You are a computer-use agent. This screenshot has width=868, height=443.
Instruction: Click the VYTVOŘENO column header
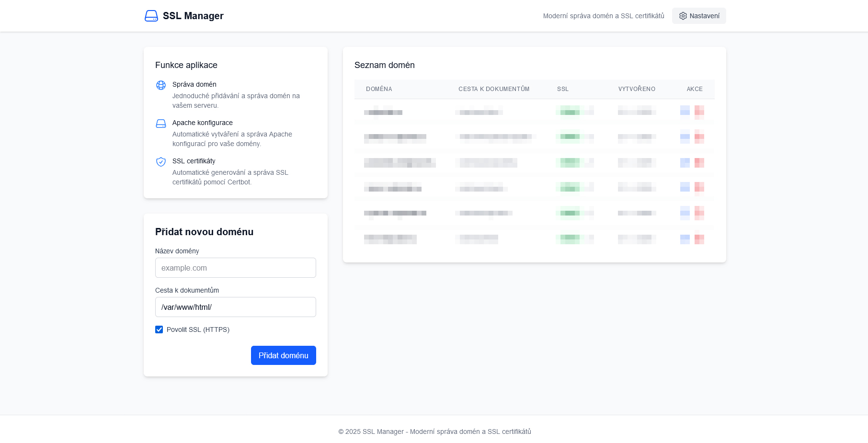(x=637, y=89)
